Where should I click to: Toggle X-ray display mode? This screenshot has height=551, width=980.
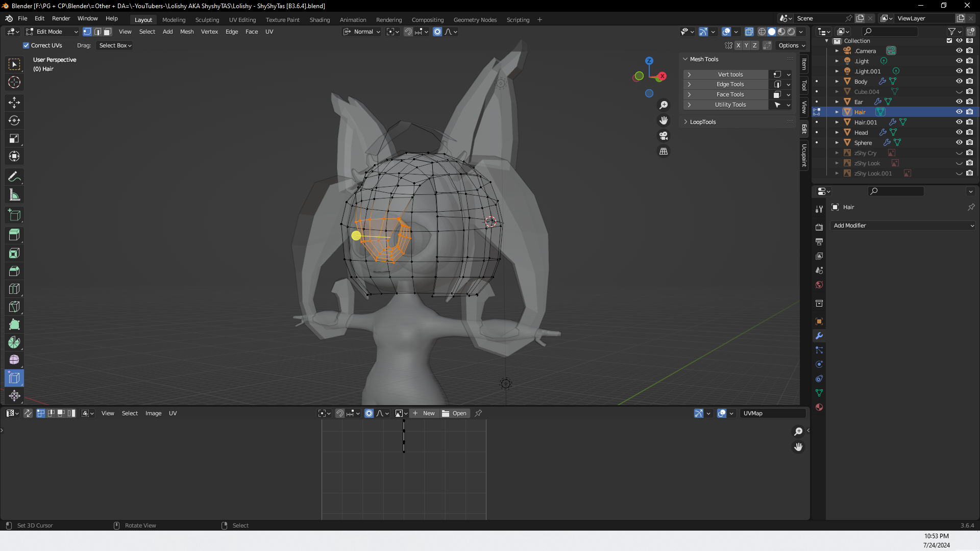pyautogui.click(x=749, y=32)
